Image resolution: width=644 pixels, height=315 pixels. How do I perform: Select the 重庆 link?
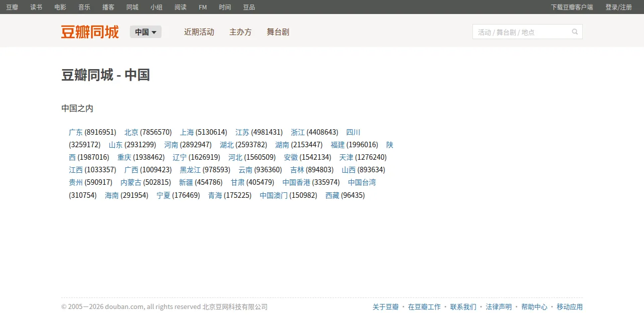(124, 157)
